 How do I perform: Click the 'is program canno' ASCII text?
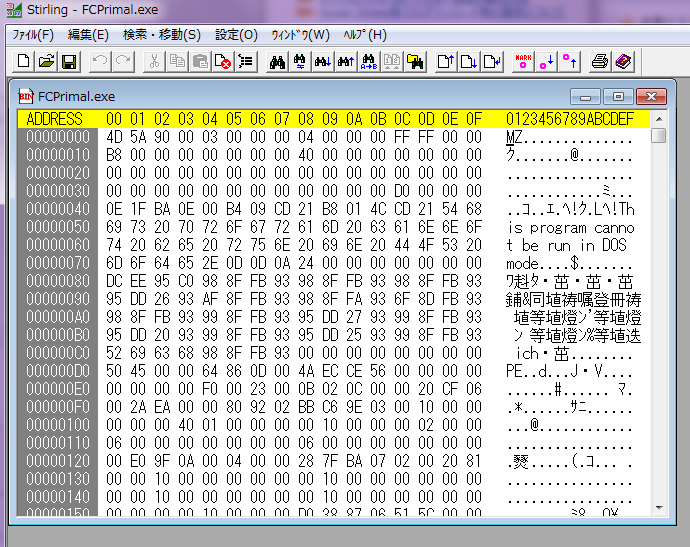[571, 228]
